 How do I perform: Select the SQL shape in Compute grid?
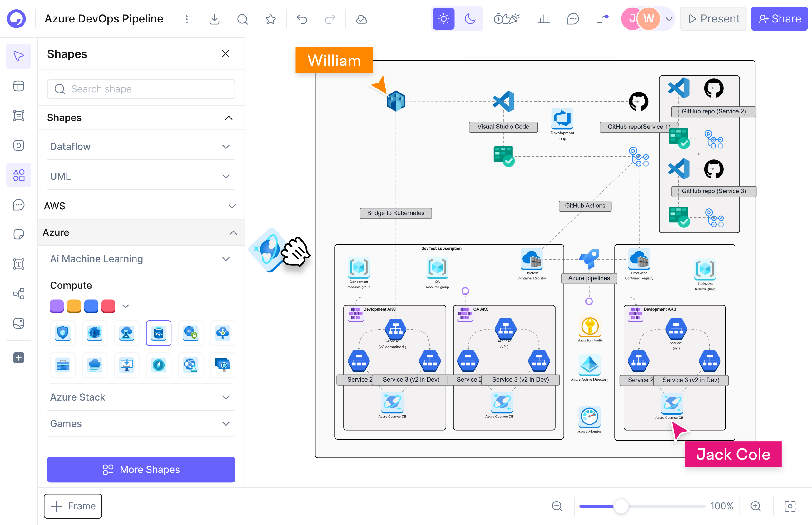(159, 333)
